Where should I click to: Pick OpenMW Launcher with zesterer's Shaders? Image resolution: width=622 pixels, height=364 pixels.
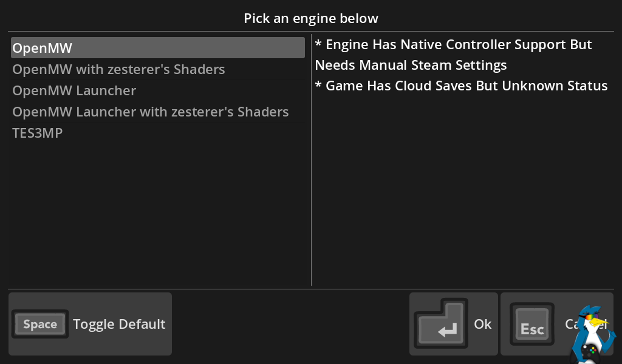pos(151,112)
